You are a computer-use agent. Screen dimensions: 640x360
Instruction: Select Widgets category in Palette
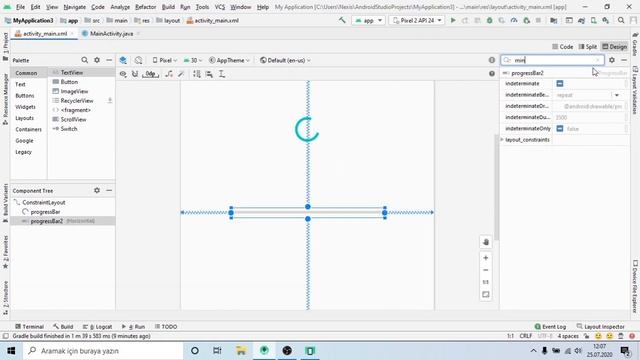(x=25, y=107)
